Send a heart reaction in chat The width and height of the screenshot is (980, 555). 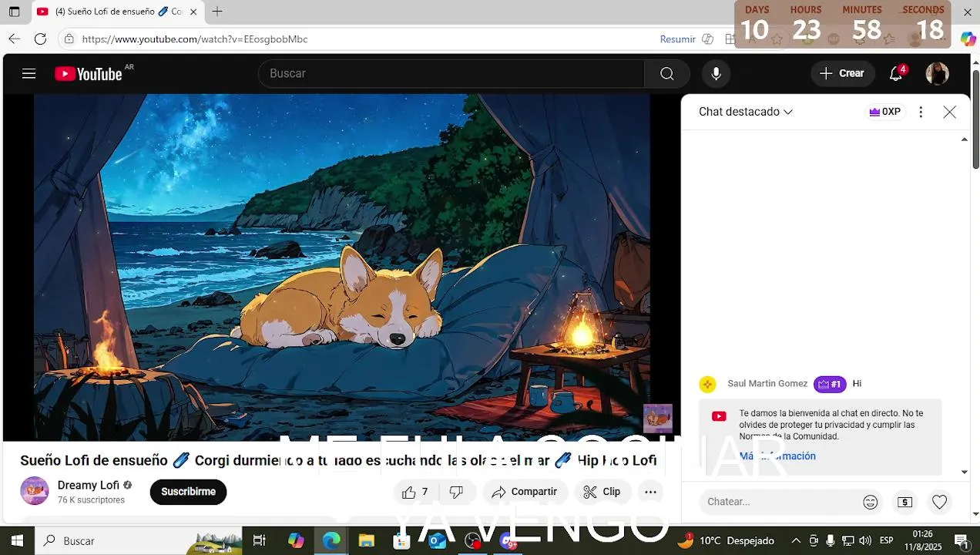pos(940,503)
